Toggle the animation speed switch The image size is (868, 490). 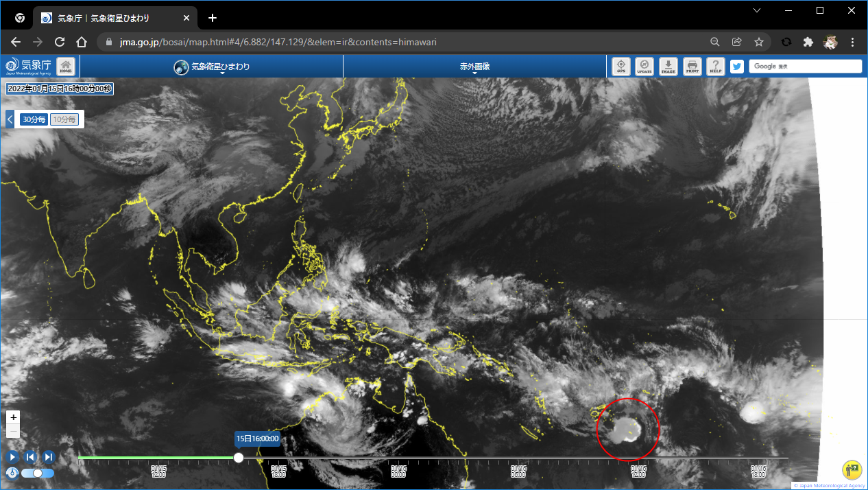37,473
